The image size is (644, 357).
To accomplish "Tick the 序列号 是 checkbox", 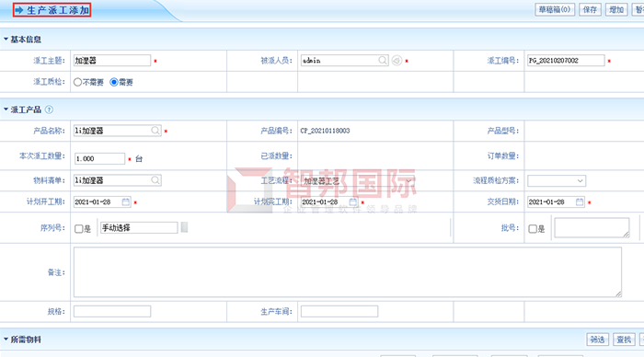I will pos(79,229).
